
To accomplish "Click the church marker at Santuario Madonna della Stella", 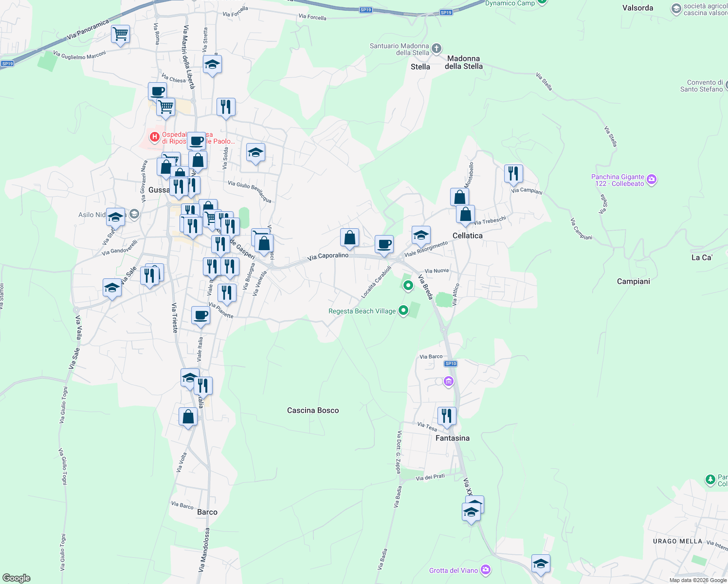I will [x=436, y=48].
